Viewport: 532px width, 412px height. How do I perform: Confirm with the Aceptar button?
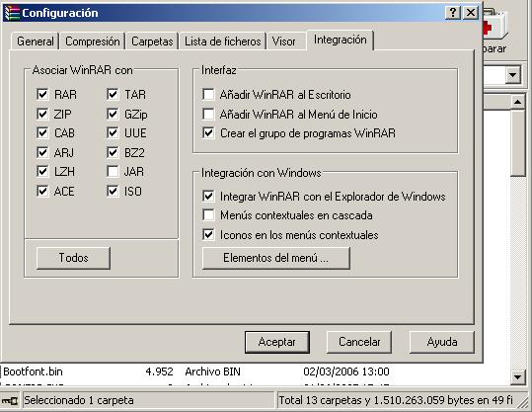tap(276, 342)
